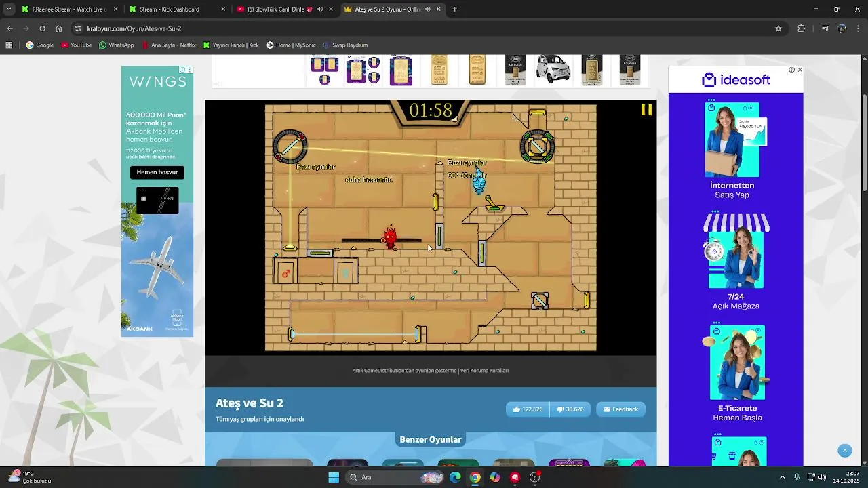Viewport: 868px width, 488px height.
Task: Open a new browser tab
Action: (x=454, y=9)
